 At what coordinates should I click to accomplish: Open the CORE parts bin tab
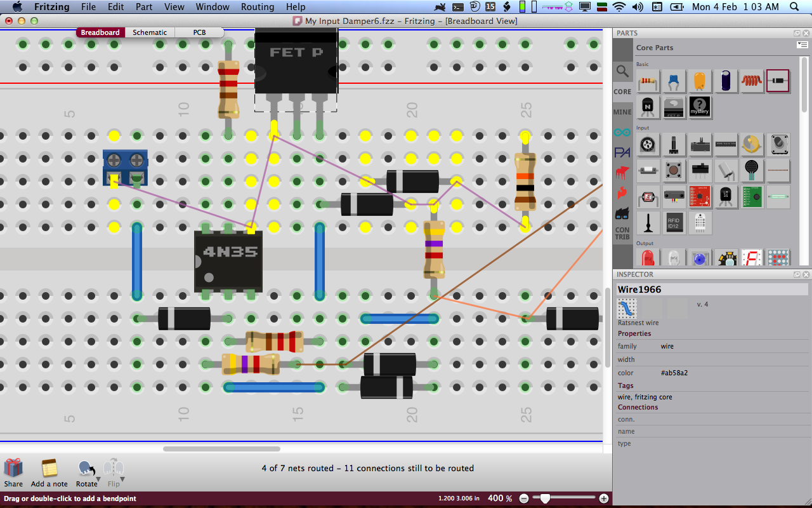(622, 91)
